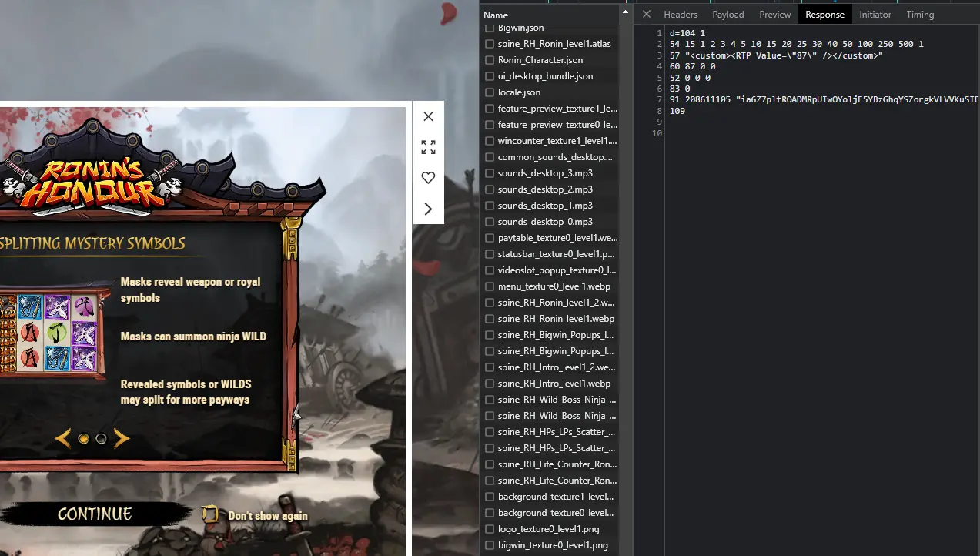The height and width of the screenshot is (556, 980).
Task: Select the Response tab
Action: click(824, 15)
